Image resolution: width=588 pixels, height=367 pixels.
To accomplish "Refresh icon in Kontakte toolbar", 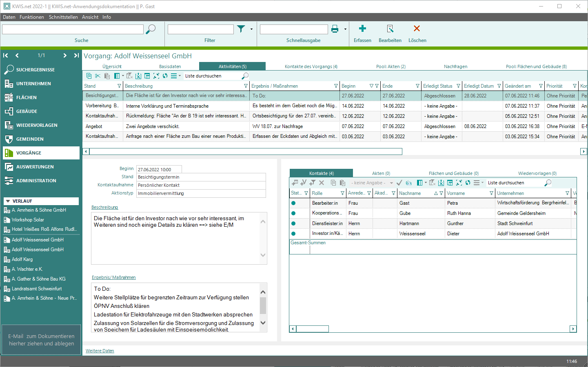I will click(468, 183).
